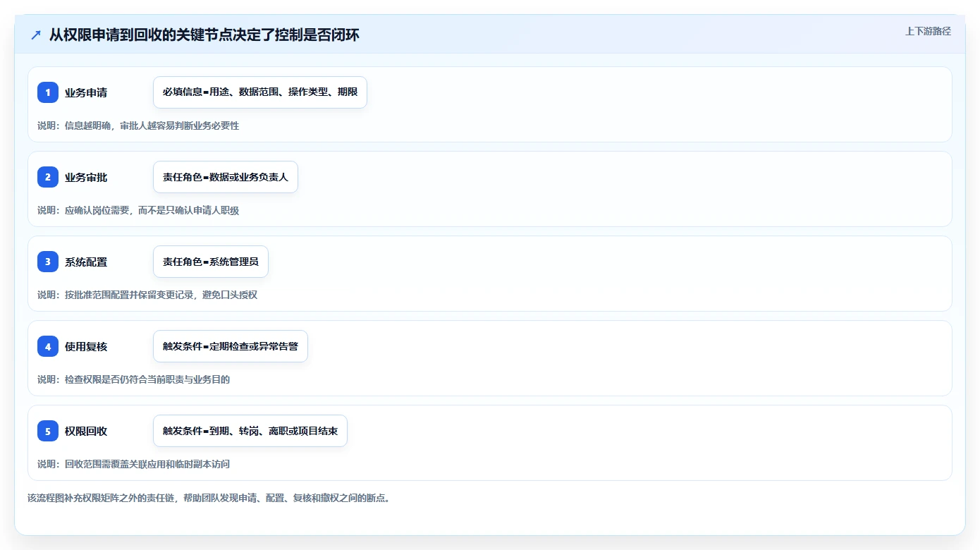This screenshot has width=980, height=550.
Task: Click the 触发条件=到期、转岗、离职或项目结束 chip
Action: coord(250,431)
